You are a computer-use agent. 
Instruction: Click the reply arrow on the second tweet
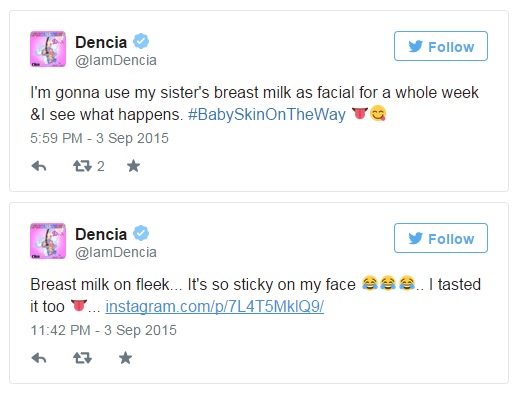39,358
